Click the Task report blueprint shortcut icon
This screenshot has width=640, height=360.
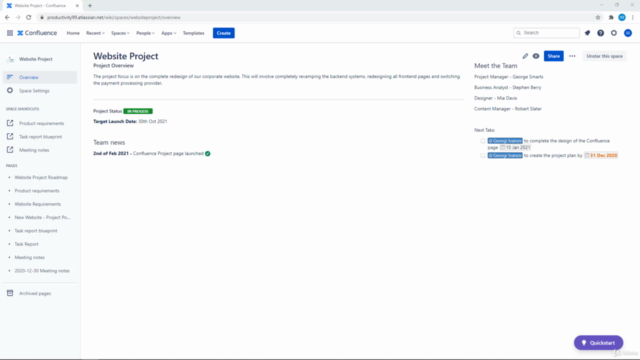(x=10, y=136)
